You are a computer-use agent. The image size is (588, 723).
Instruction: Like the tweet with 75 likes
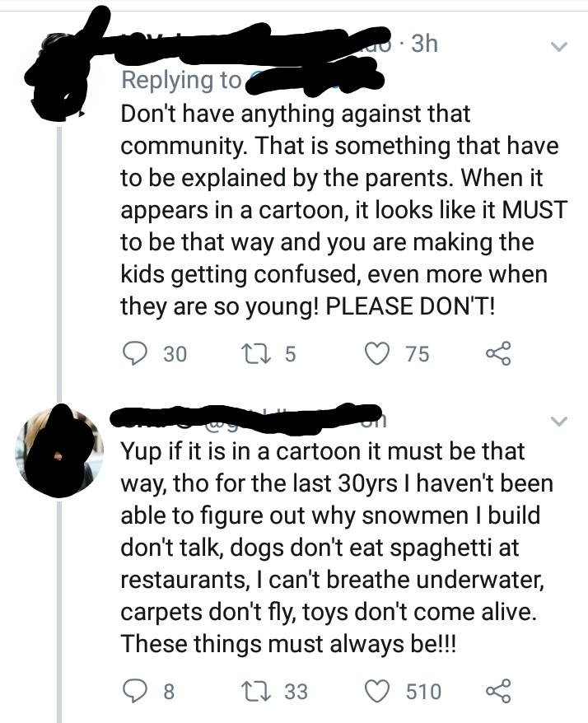click(378, 353)
